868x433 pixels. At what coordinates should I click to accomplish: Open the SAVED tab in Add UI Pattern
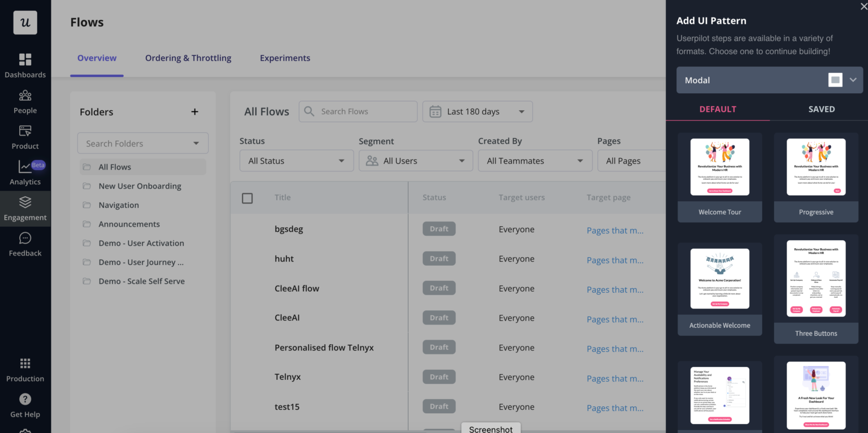click(822, 109)
